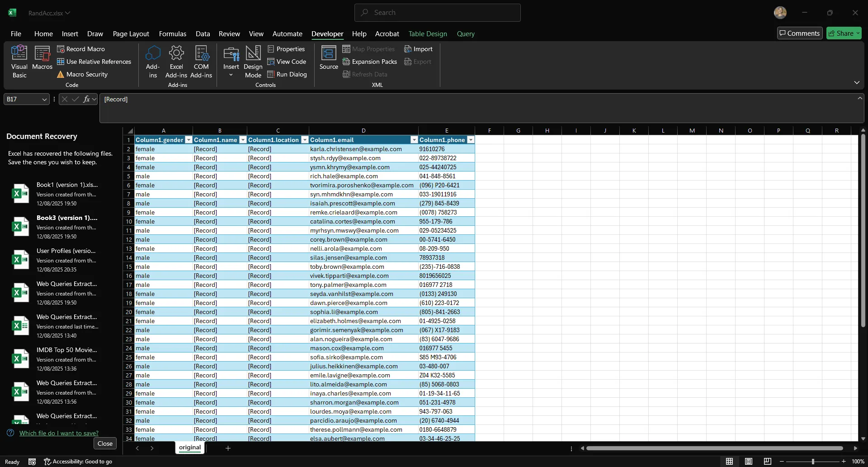
Task: Click the Insert Function fx button
Action: pyautogui.click(x=86, y=99)
